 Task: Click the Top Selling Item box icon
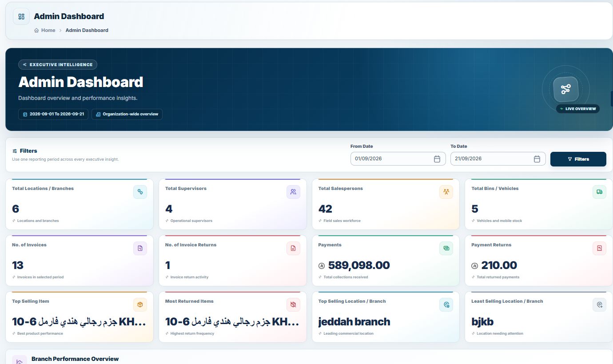[140, 305]
